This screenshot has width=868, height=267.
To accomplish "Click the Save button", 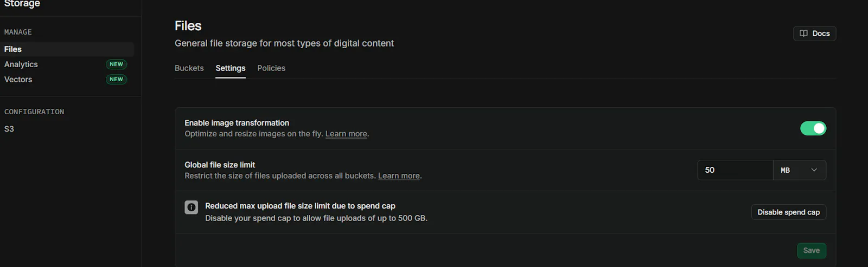I will click(812, 250).
